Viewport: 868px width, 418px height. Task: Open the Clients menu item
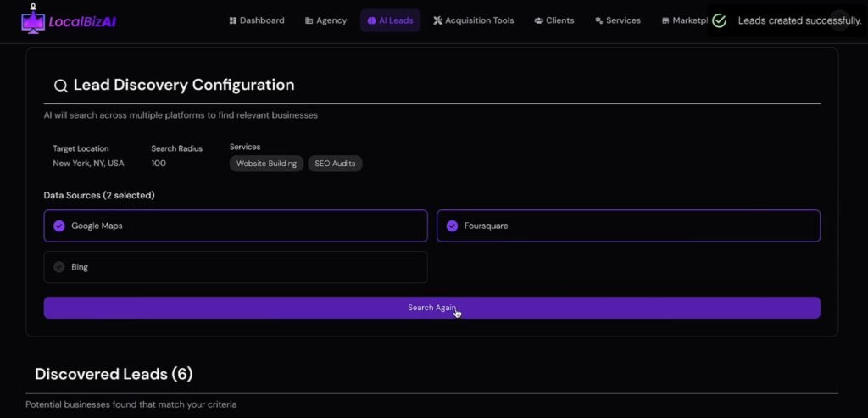tap(554, 20)
